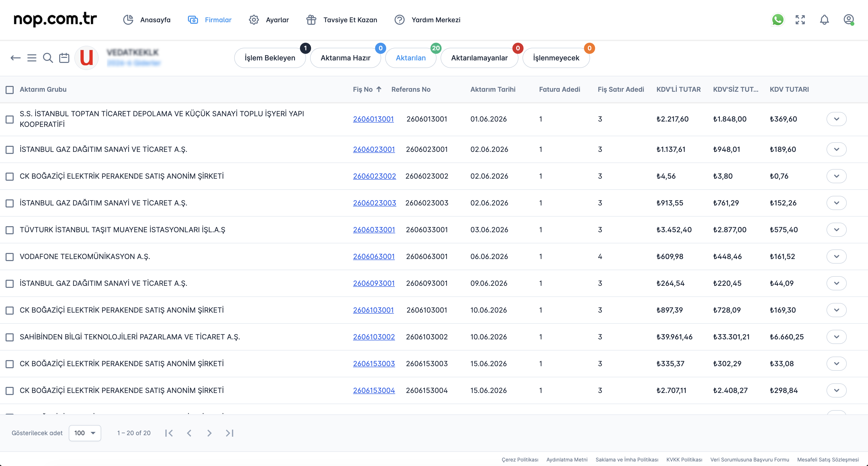Open notifications bell

click(824, 20)
